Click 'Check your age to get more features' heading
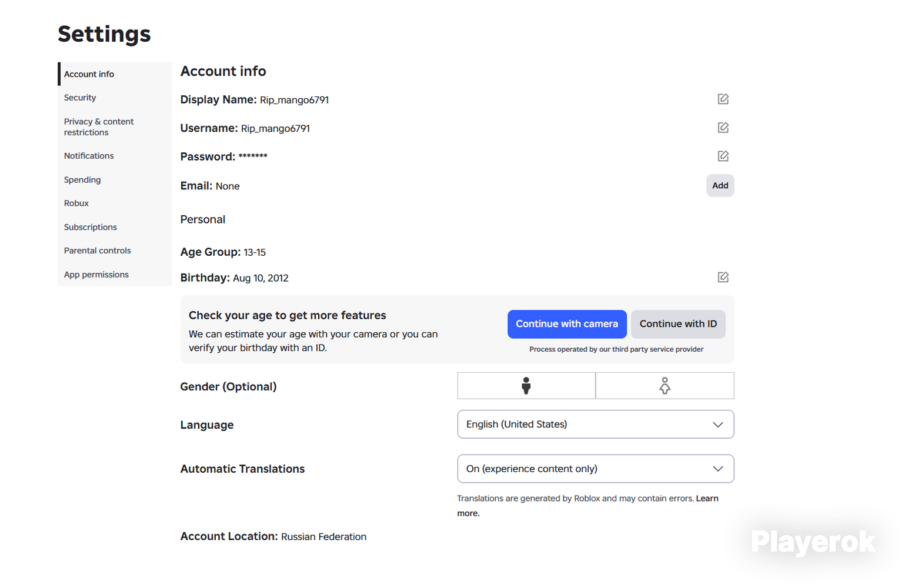 click(x=288, y=316)
